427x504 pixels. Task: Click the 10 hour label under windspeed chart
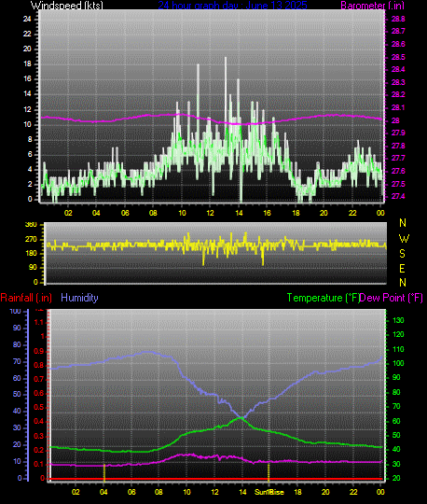[182, 213]
